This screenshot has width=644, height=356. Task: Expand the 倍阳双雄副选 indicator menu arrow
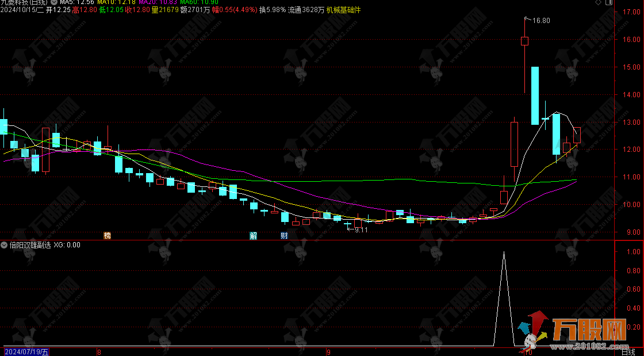pos(4,245)
